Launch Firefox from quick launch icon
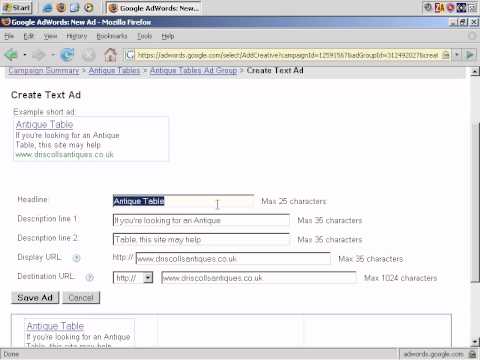This screenshot has height=360, width=480. point(61,7)
